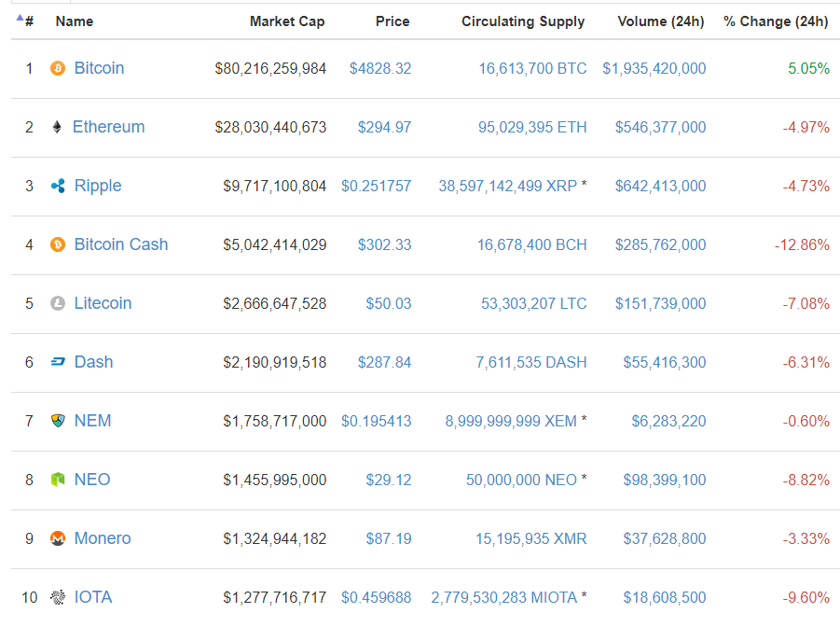The image size is (840, 627).
Task: Open Bitcoin price $4828.32 link
Action: coord(380,68)
